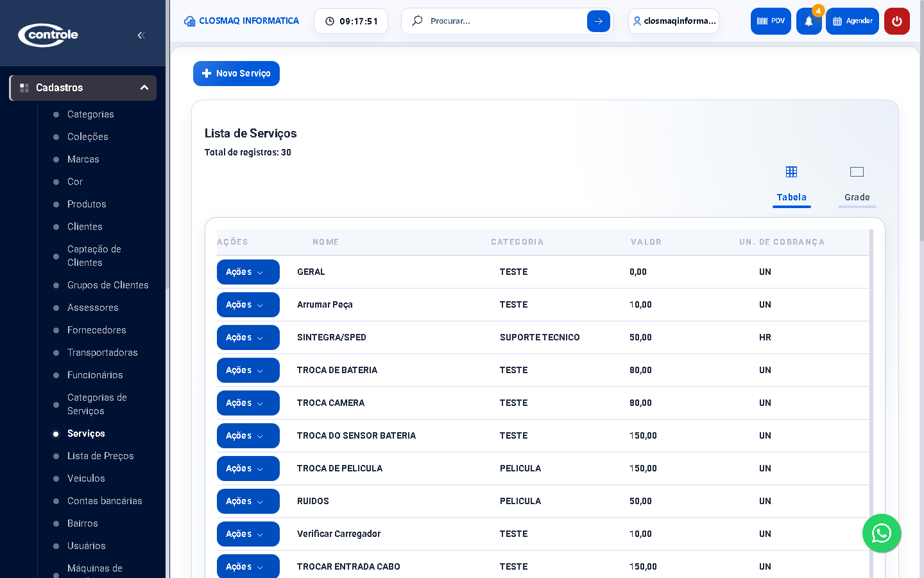Sort by the NOME column header
Screen dimensions: 924x578
coord(325,242)
